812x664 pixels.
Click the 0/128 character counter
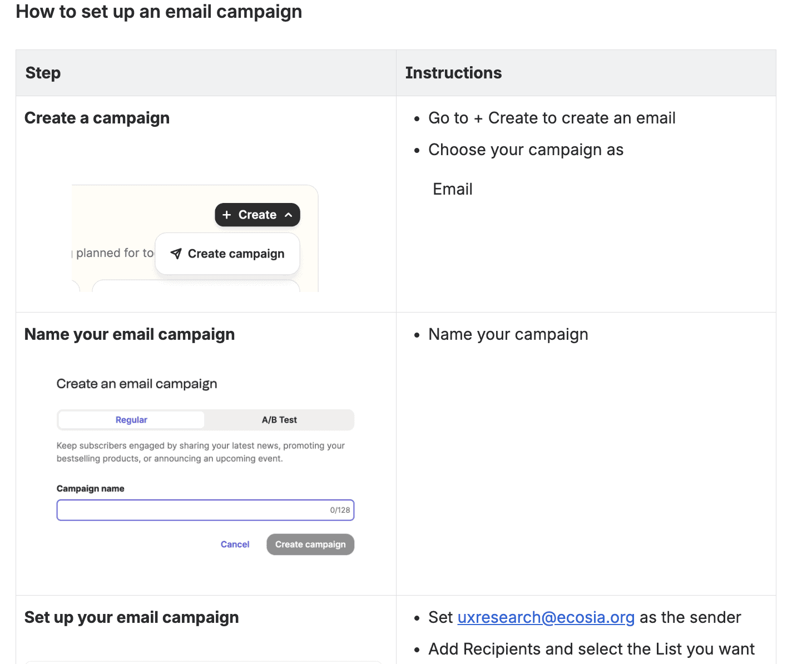click(x=340, y=510)
